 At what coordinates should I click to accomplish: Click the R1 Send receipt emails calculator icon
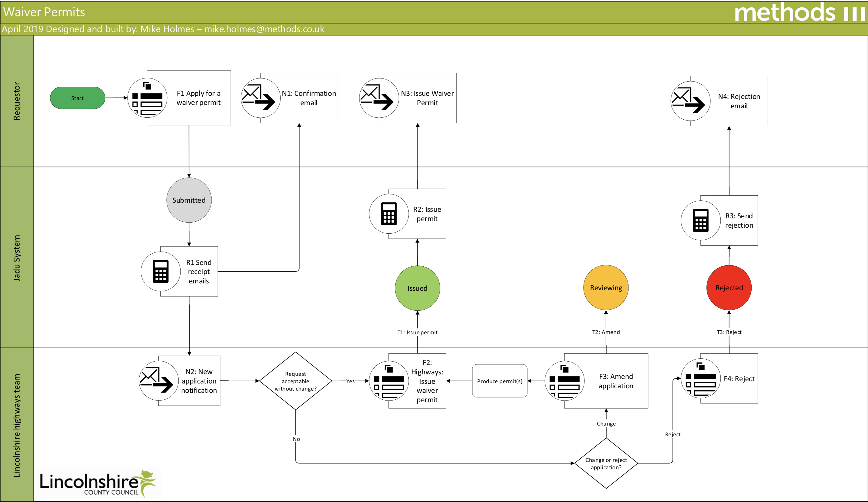click(x=160, y=271)
